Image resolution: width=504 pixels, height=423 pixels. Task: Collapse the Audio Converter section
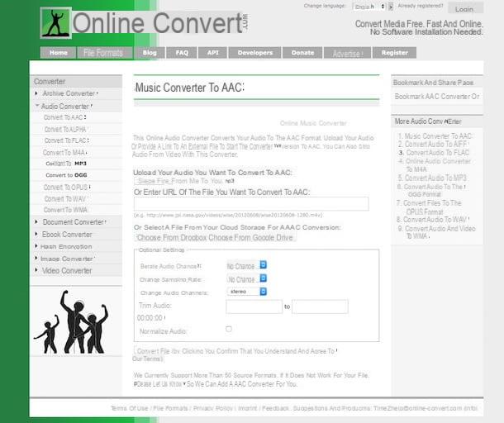(65, 107)
